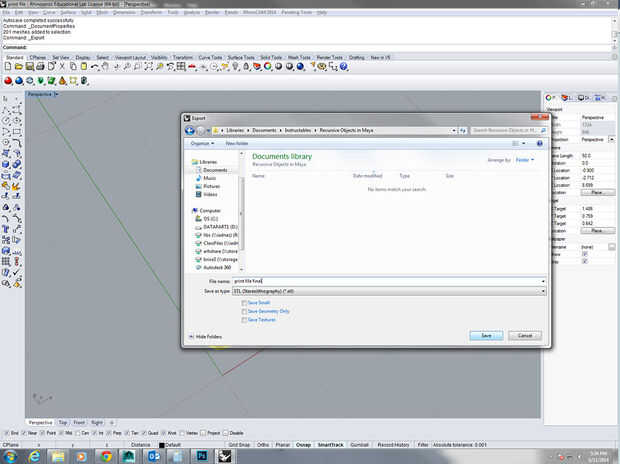Click the New file icon in Standard toolbar
620x464 pixels.
(x=8, y=66)
